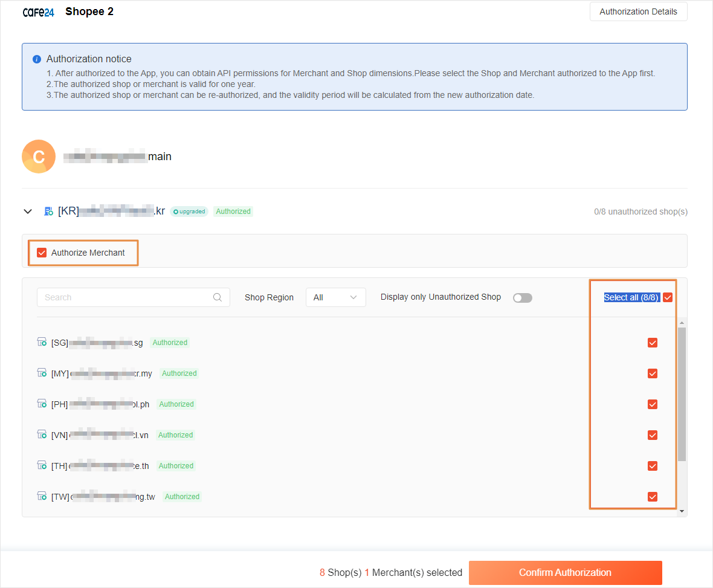Click the shop icon for the PH shop
The width and height of the screenshot is (713, 588).
tap(42, 404)
